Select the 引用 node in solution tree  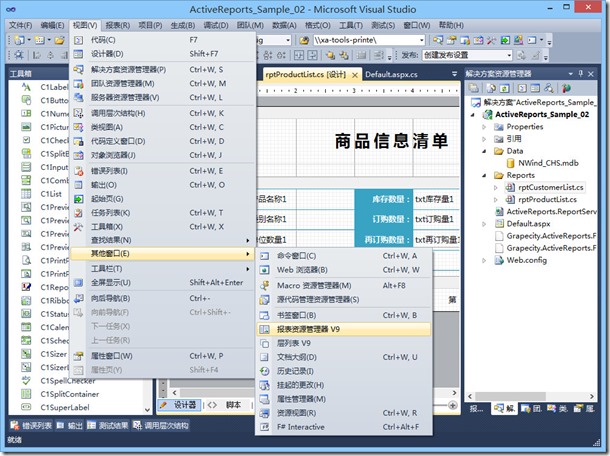pyautogui.click(x=514, y=139)
